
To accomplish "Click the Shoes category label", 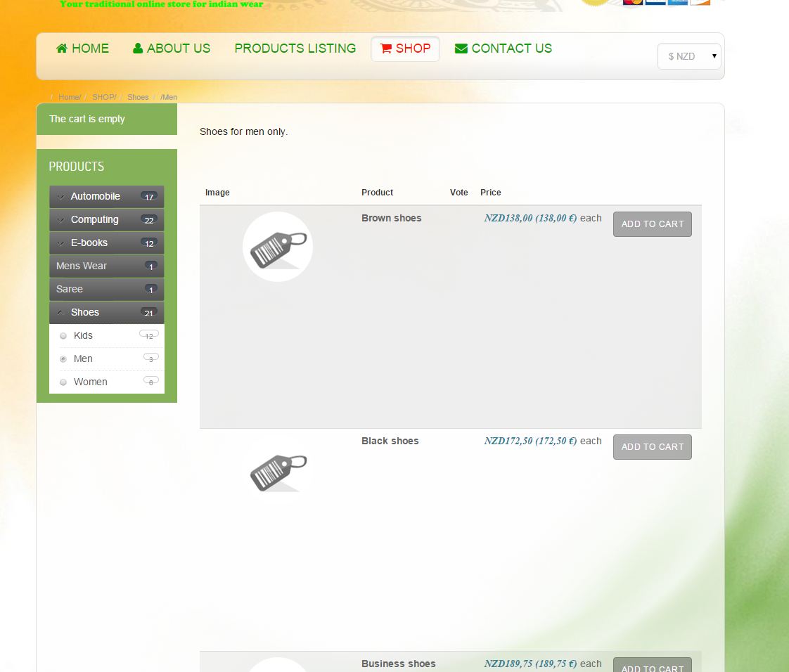I will point(85,312).
